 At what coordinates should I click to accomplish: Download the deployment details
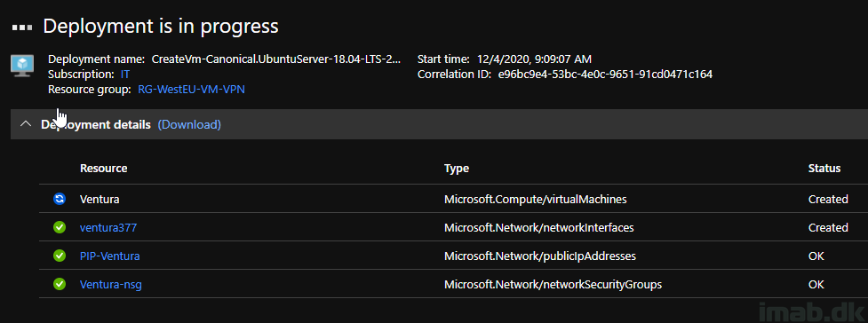[189, 124]
